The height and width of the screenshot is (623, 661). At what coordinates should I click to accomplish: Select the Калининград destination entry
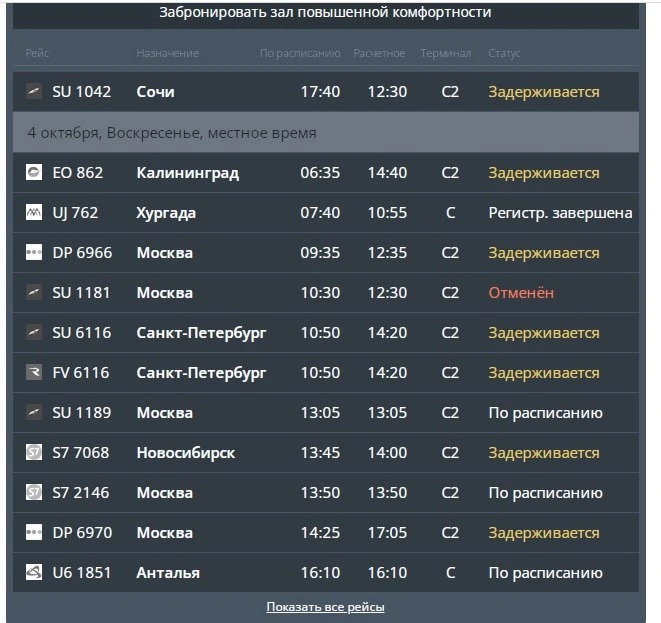[188, 173]
